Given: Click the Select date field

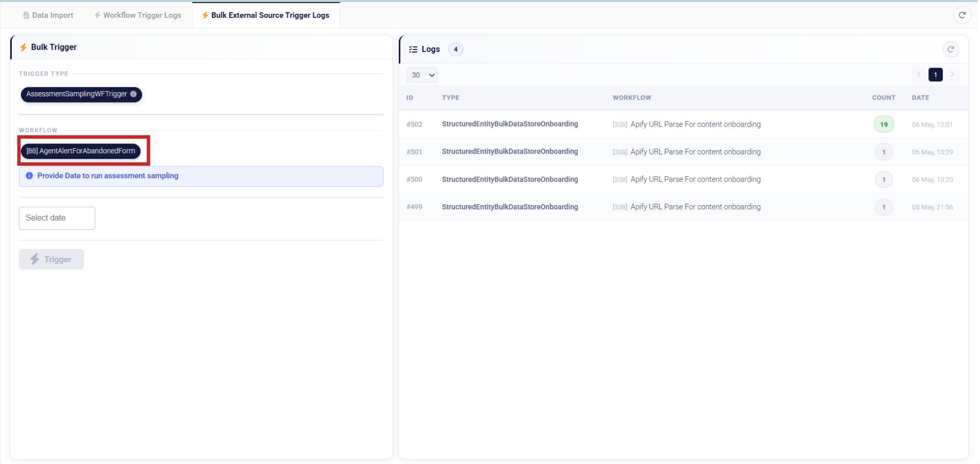Looking at the screenshot, I should [x=57, y=218].
